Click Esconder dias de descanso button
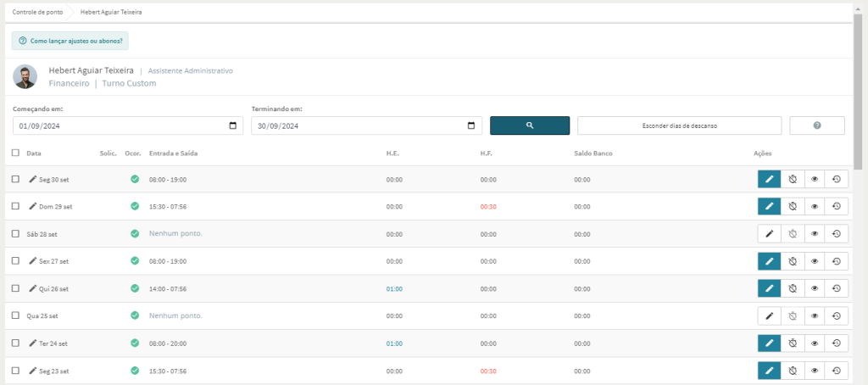Viewport: 868px width, 385px height. coord(679,126)
